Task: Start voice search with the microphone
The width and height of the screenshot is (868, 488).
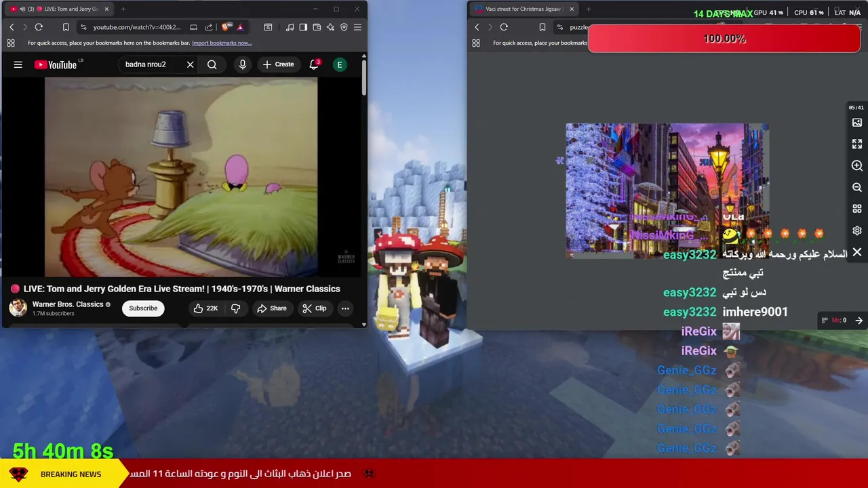Action: pos(243,64)
